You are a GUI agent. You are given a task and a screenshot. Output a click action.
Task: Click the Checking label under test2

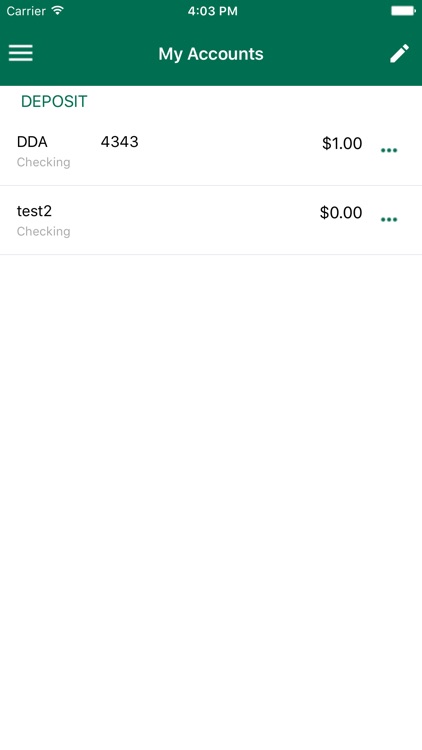pos(44,232)
